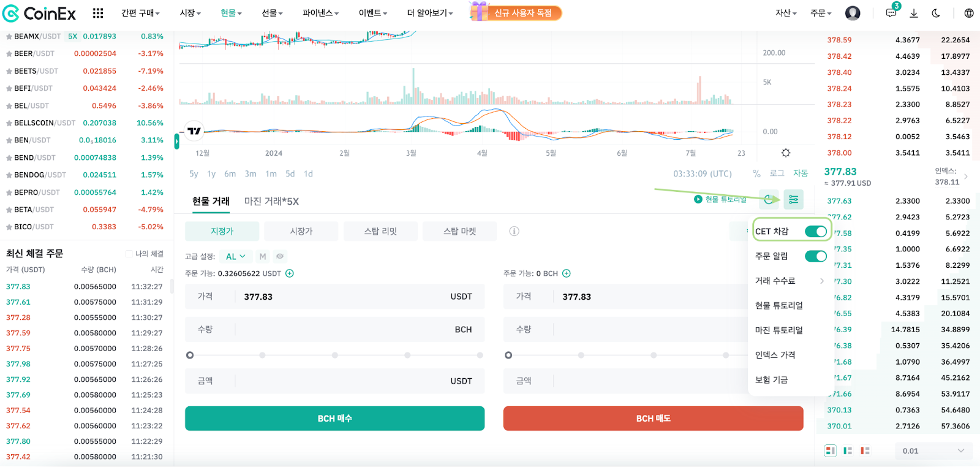This screenshot has width=980, height=467.
Task: Open 거래 수수료 menu entry
Action: pyautogui.click(x=790, y=281)
